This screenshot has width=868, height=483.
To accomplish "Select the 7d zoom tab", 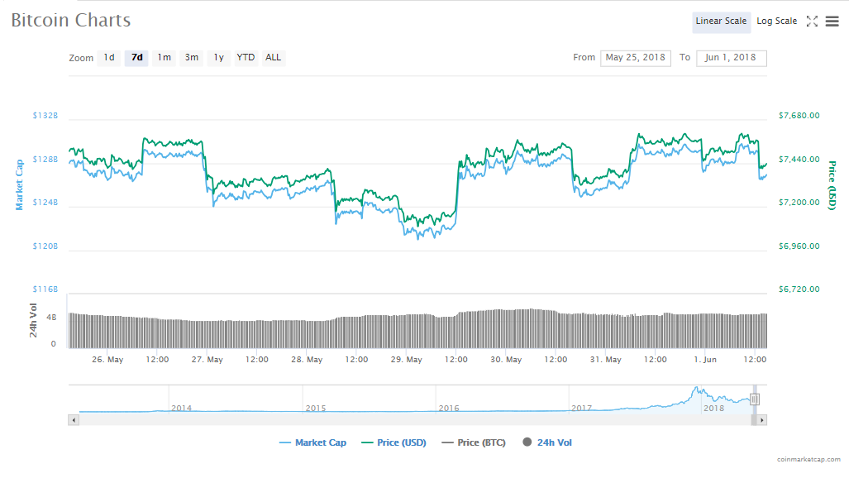I will tap(136, 57).
